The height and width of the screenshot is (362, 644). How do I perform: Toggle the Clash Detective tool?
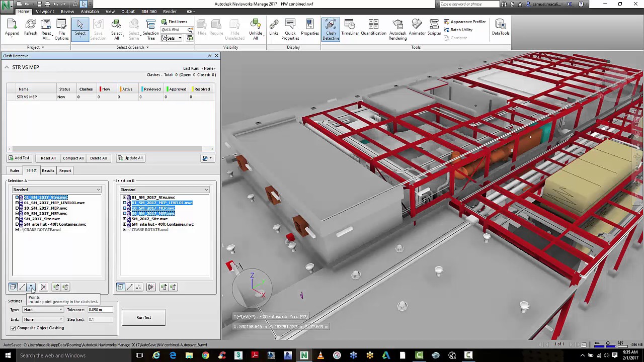point(331,30)
